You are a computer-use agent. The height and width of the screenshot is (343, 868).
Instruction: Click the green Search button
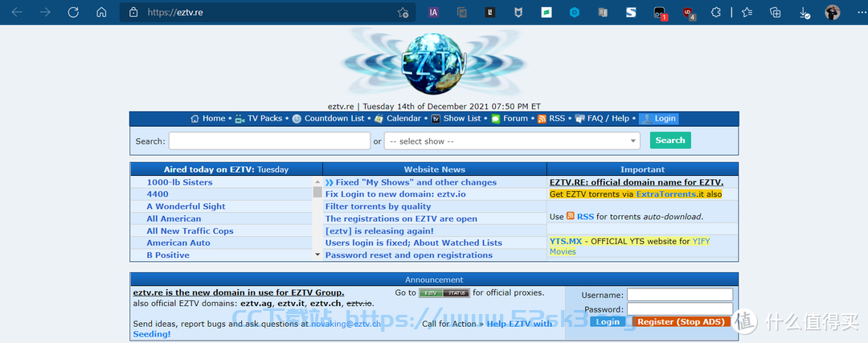coord(669,140)
